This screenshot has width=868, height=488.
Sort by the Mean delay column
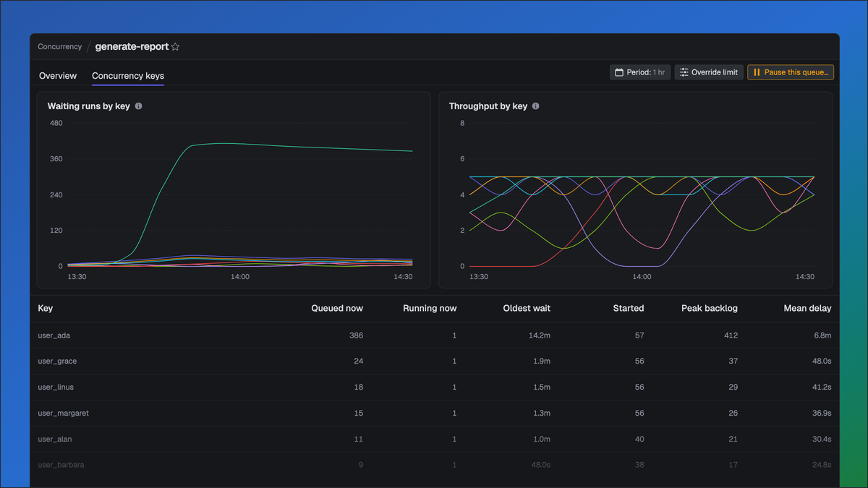[x=807, y=309]
